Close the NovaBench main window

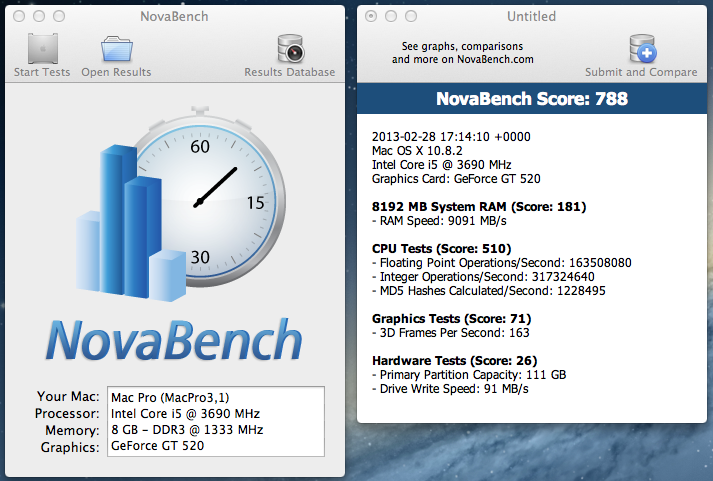click(x=19, y=16)
